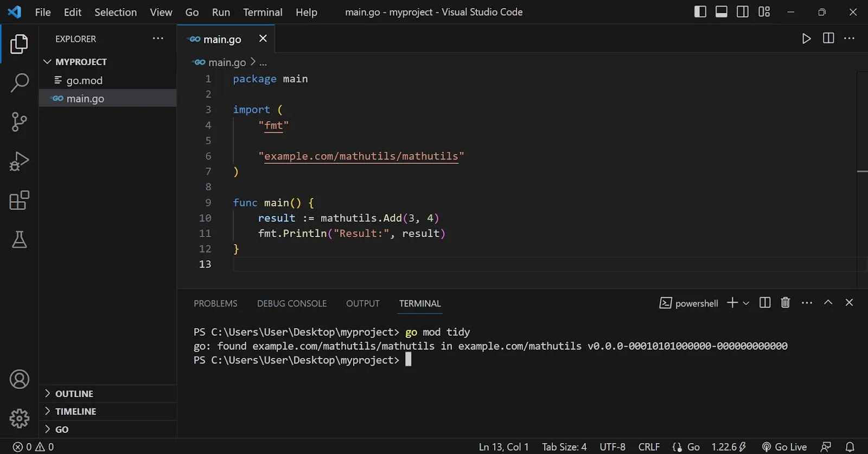Open the Testing beaker icon
Image resolution: width=868 pixels, height=454 pixels.
(x=19, y=239)
